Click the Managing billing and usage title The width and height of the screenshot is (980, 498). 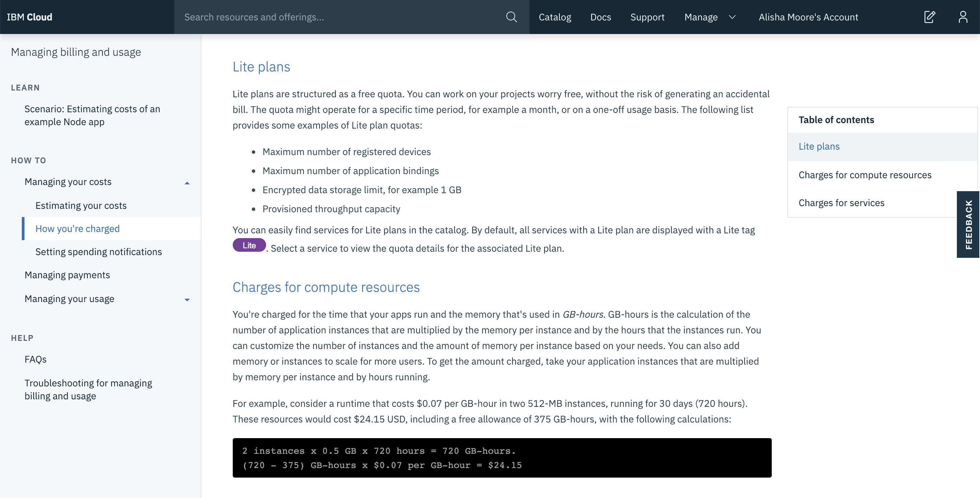[x=76, y=52]
